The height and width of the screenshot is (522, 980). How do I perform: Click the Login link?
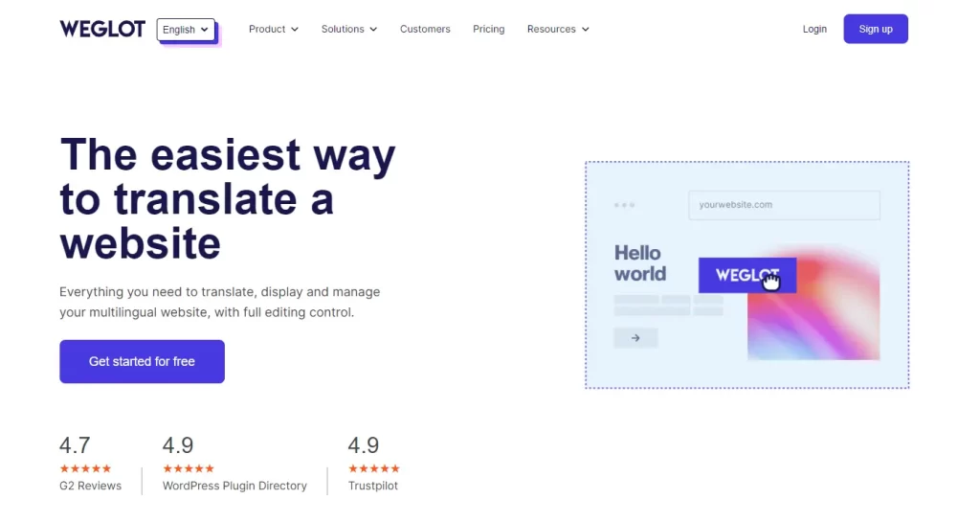(814, 29)
